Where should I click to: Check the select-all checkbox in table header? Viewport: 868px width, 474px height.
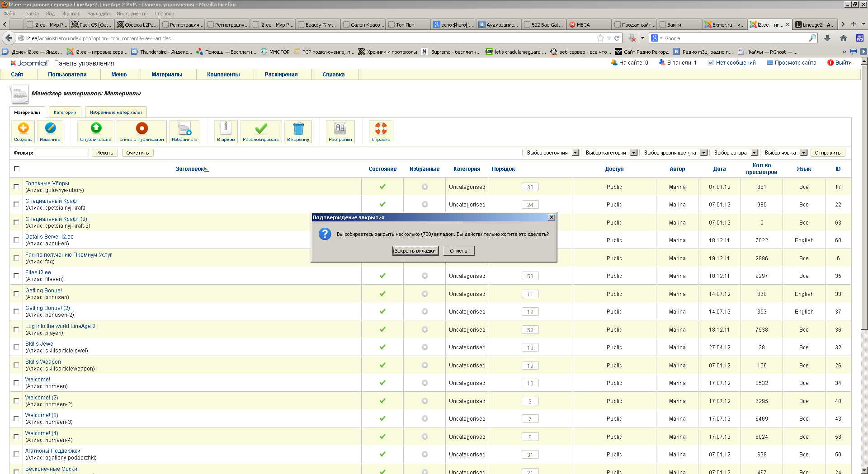(x=17, y=169)
